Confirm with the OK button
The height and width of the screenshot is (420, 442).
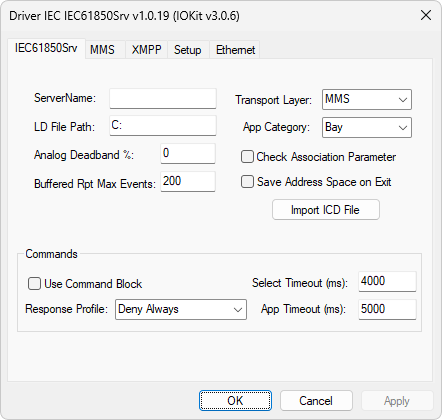click(235, 401)
